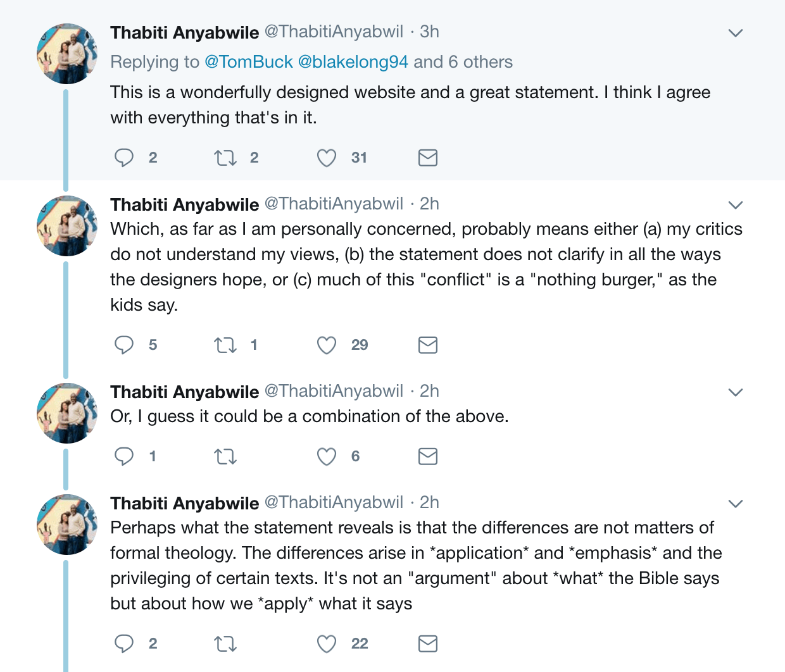785x672 pixels.
Task: Open the chevron menu on the last tweet
Action: 736,503
